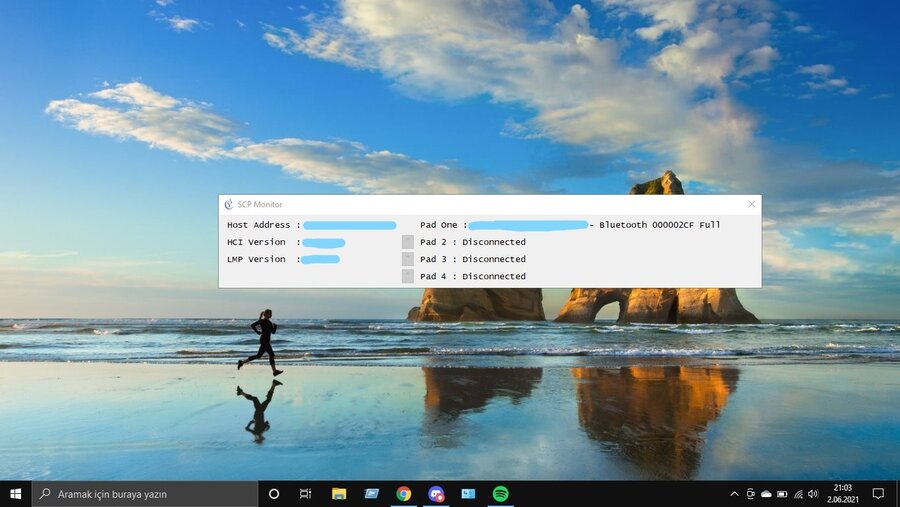
Task: Open Google Chrome from the taskbar
Action: (x=404, y=494)
